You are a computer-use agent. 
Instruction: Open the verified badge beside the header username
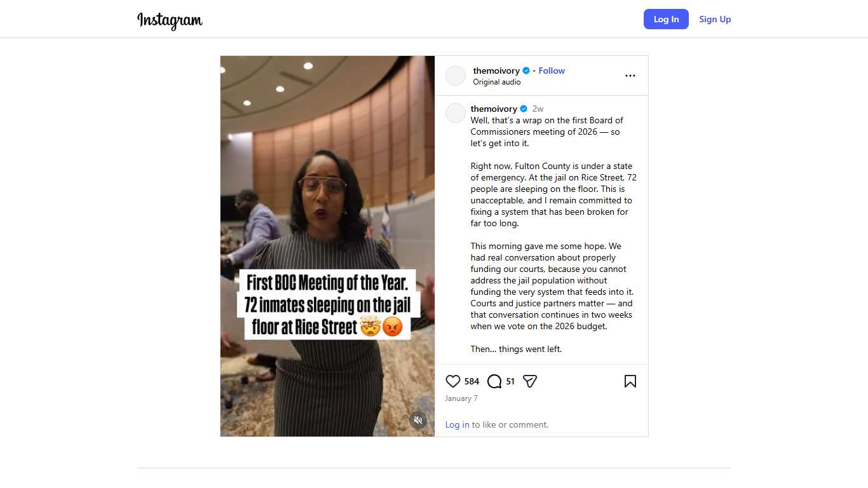pos(526,71)
